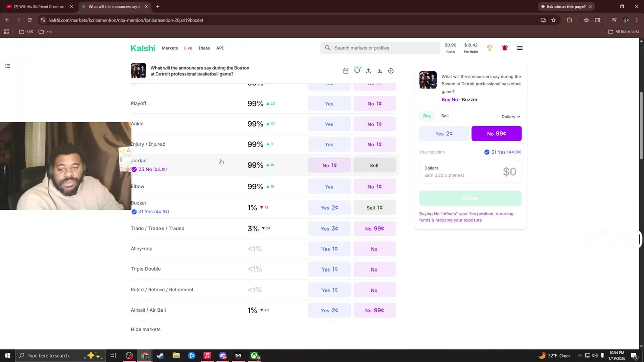The height and width of the screenshot is (362, 644).
Task: Open the Ideas nav item
Action: (x=204, y=48)
